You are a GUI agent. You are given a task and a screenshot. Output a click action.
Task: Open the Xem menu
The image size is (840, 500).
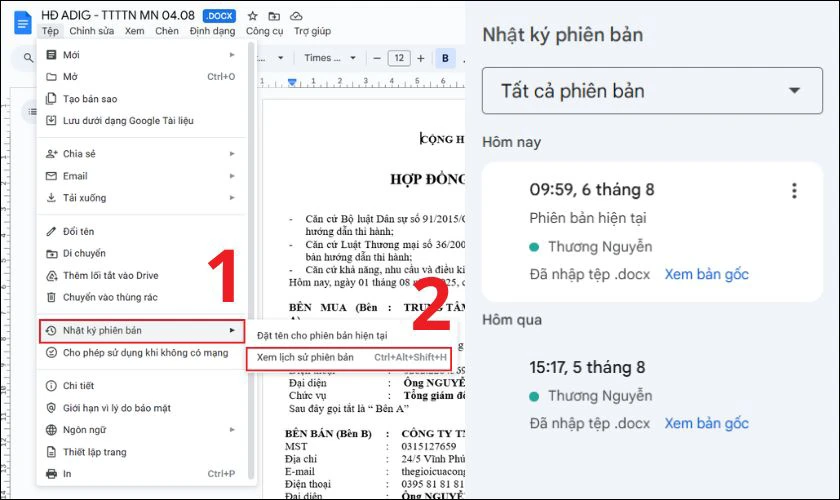click(134, 31)
